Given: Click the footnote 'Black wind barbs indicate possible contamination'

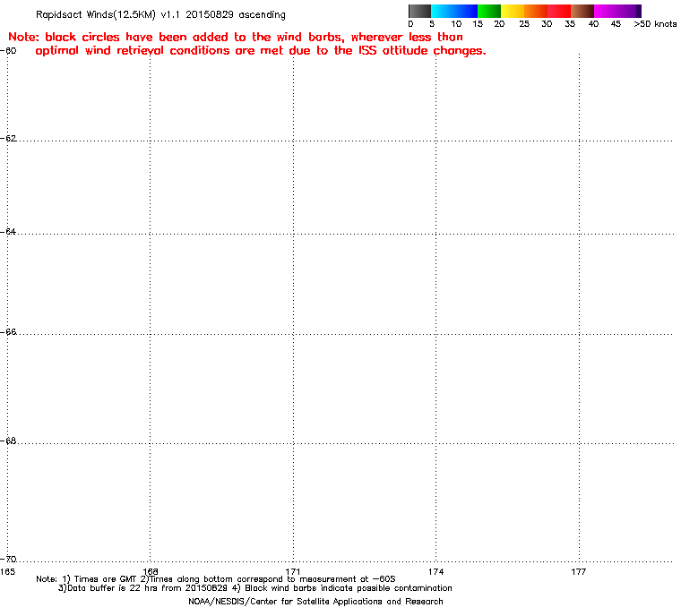Looking at the screenshot, I should [349, 588].
